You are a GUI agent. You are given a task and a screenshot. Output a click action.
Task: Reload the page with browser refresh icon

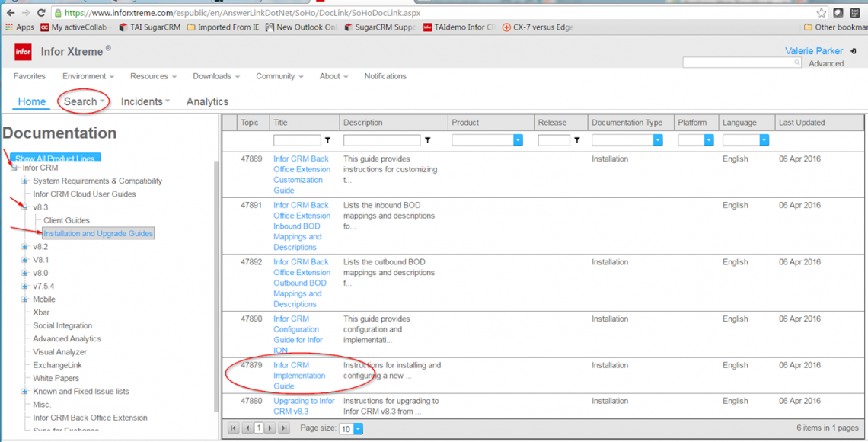point(41,13)
